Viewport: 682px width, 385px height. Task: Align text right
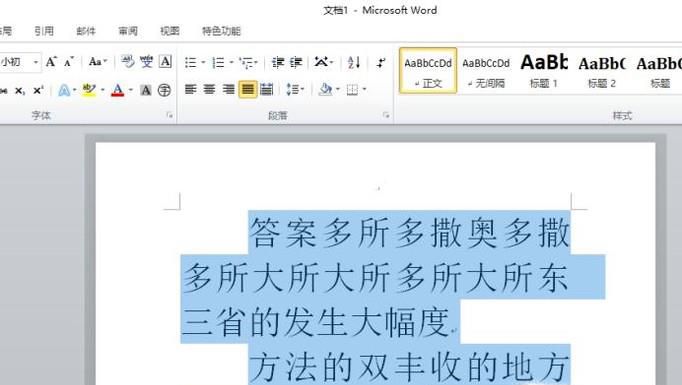[228, 90]
